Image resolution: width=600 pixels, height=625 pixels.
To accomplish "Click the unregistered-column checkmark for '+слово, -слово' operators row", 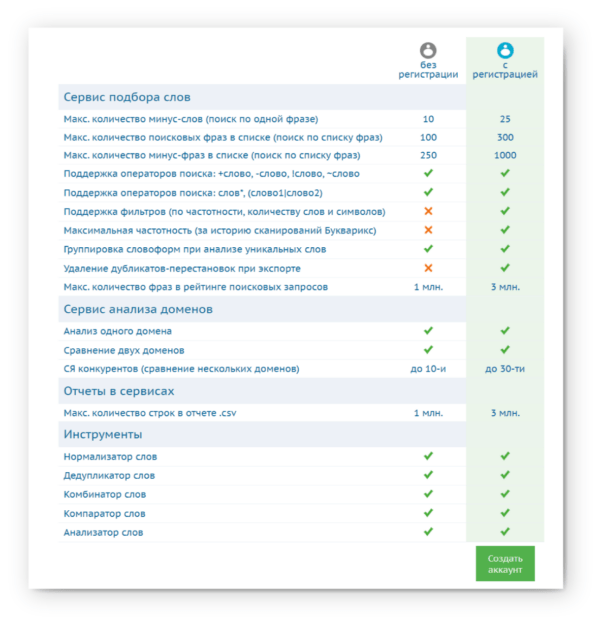I will click(428, 173).
